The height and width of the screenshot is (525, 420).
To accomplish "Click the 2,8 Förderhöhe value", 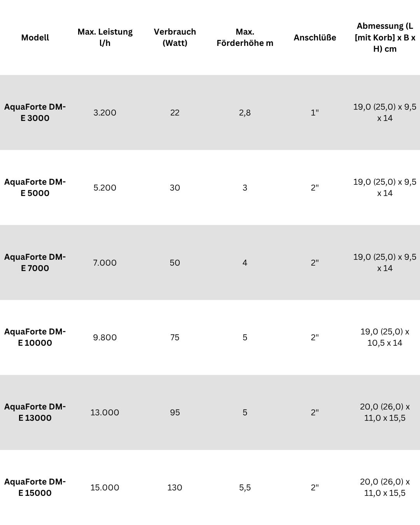I will pyautogui.click(x=245, y=113).
